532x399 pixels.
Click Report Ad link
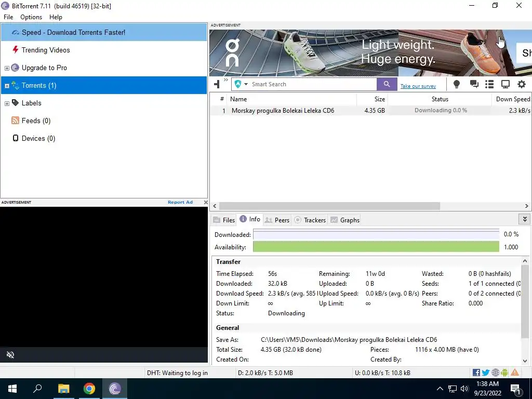tap(180, 202)
